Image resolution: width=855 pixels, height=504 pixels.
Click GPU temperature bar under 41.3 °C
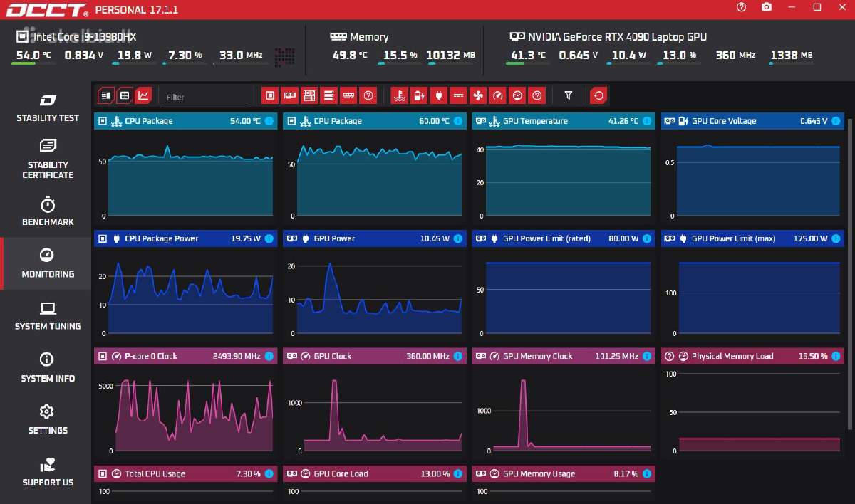point(527,63)
